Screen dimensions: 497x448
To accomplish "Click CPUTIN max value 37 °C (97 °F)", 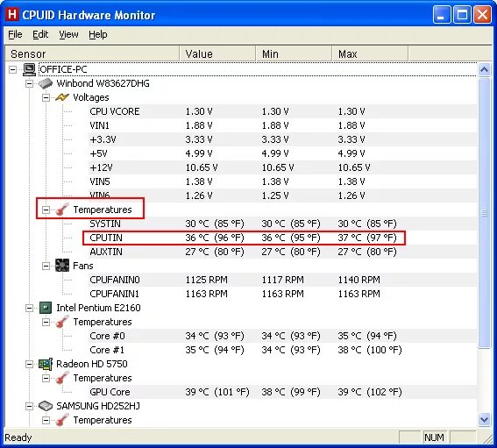I will (x=367, y=238).
